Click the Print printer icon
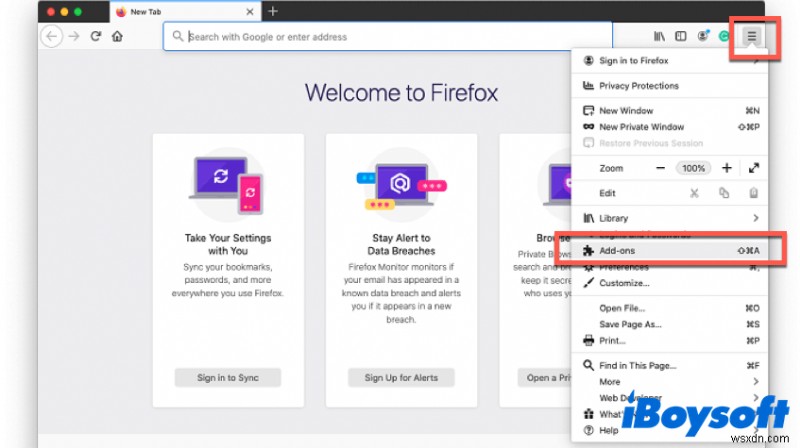Image resolution: width=800 pixels, height=448 pixels. coord(589,340)
